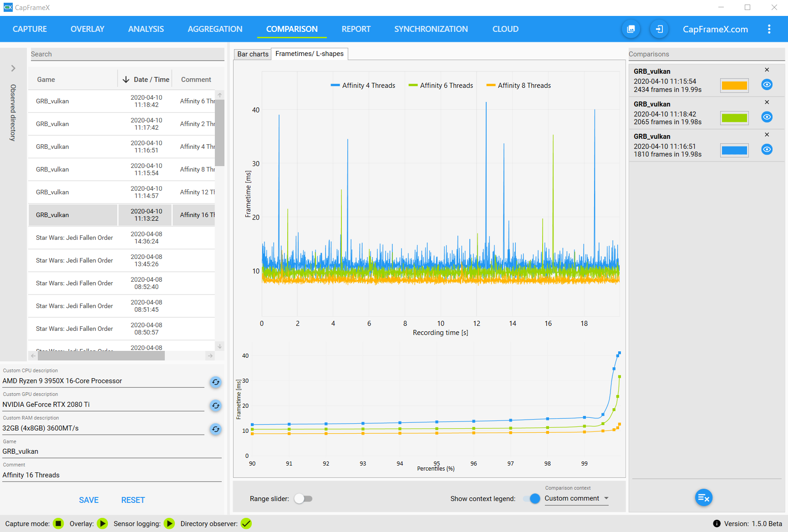
Task: Open the OVERLAY tab
Action: (87, 29)
